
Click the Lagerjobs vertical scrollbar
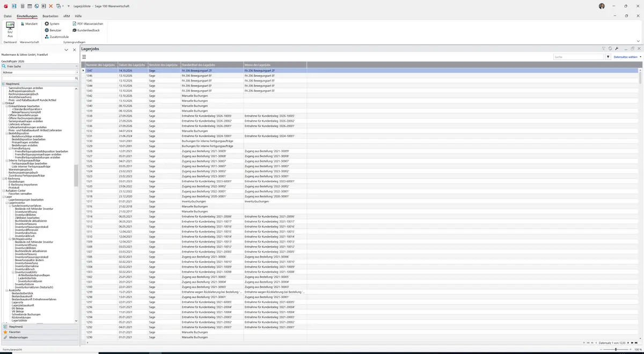click(640, 77)
